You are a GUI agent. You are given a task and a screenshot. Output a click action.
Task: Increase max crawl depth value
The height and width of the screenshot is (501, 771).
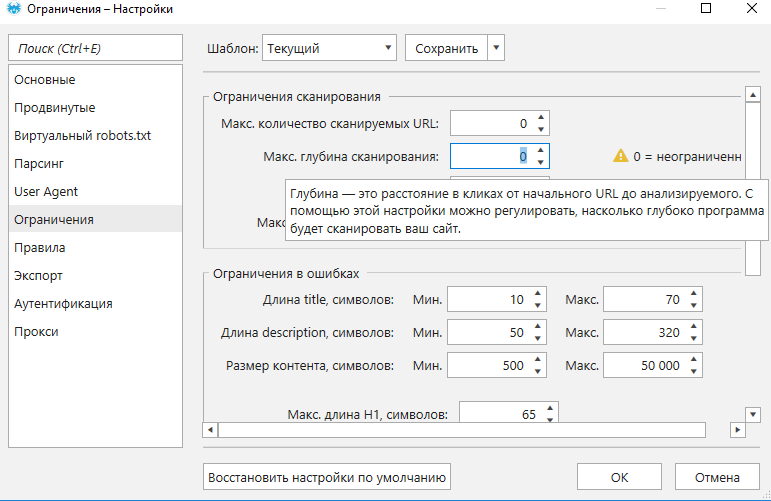click(541, 150)
